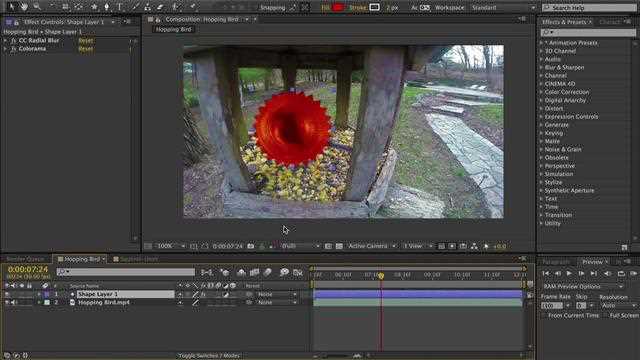Open the Active Camera view dropdown
This screenshot has width=640, height=360.
371,246
